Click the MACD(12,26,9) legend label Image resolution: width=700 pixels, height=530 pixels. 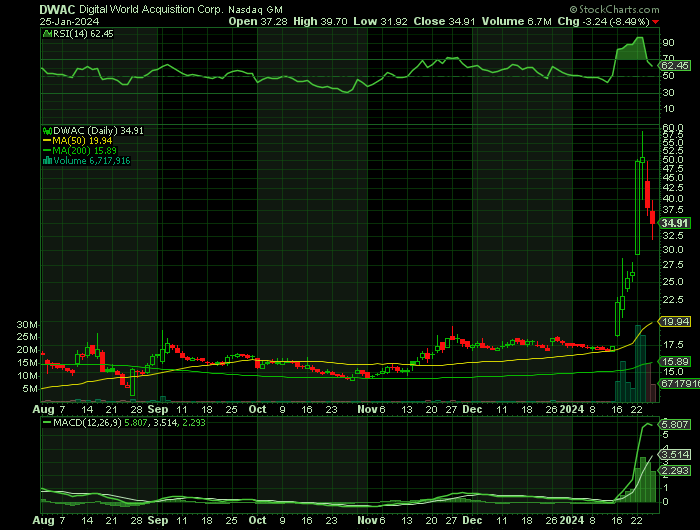87,422
